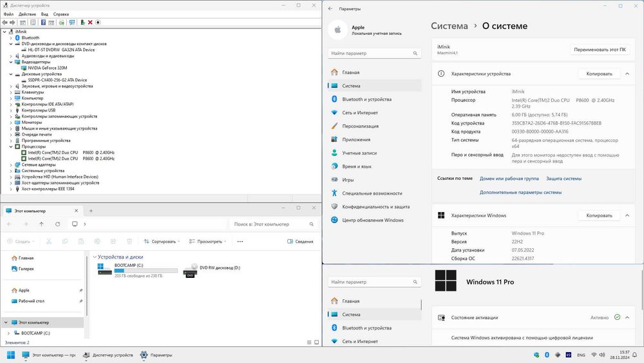Expand Bluetooth node in Device Manager
This screenshot has height=363, width=644.
click(x=11, y=38)
